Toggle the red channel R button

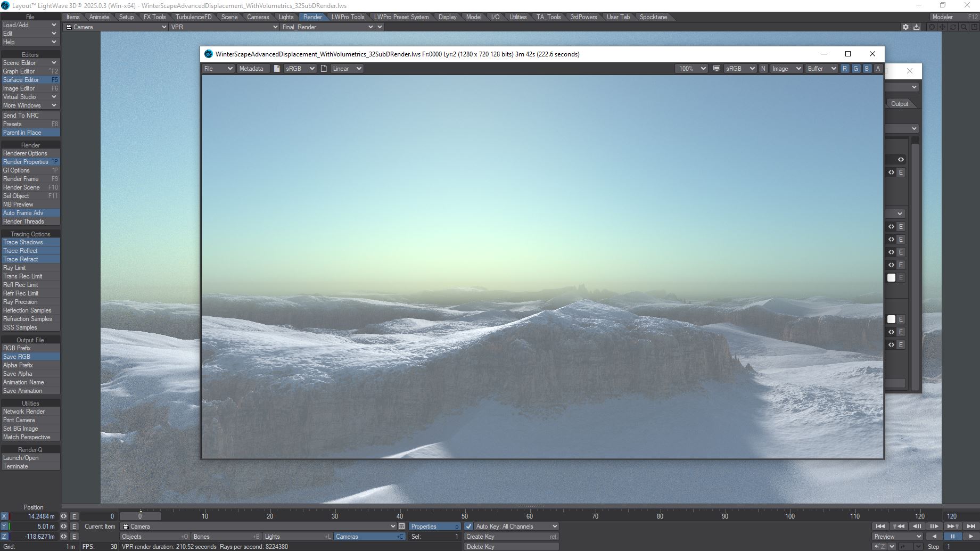(x=845, y=69)
